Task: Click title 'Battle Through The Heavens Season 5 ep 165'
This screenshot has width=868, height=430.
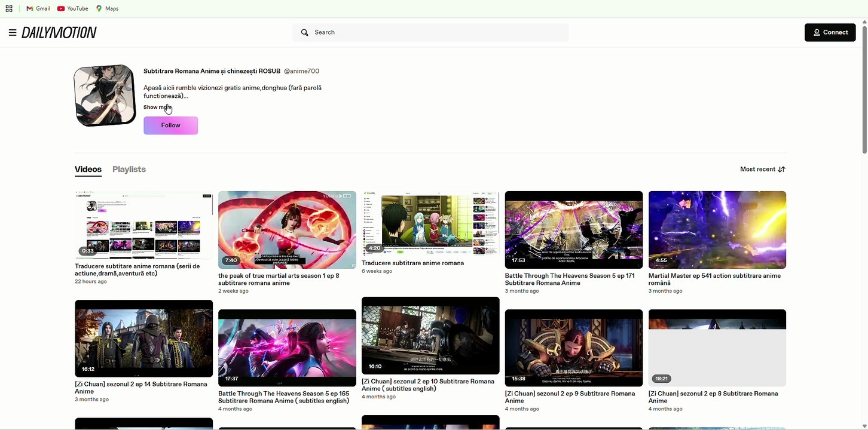Action: tap(284, 397)
